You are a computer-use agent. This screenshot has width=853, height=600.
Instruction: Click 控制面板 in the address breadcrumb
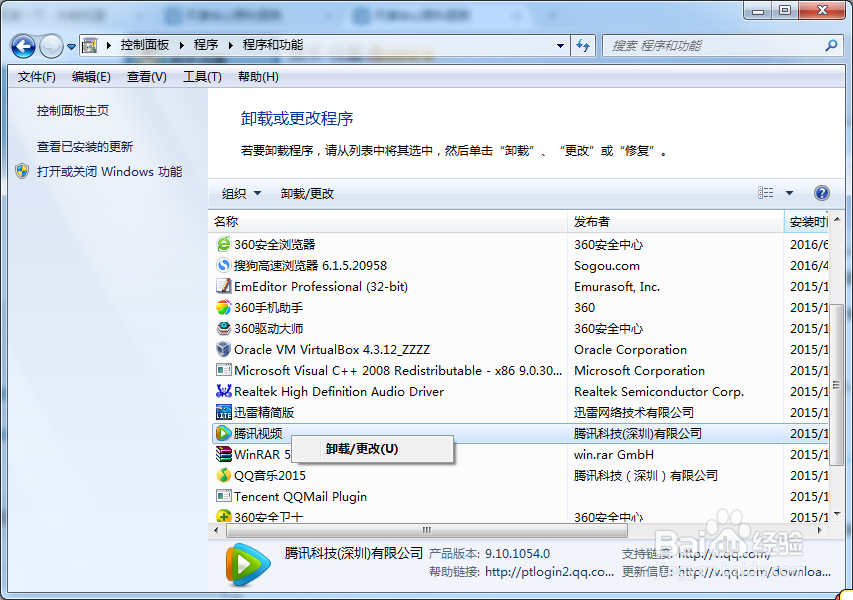[145, 45]
